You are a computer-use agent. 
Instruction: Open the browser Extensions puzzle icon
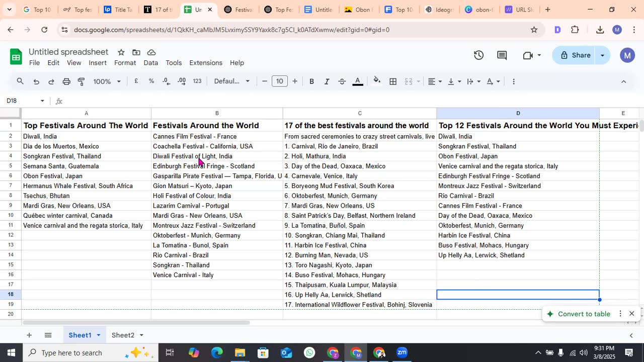pos(575,30)
